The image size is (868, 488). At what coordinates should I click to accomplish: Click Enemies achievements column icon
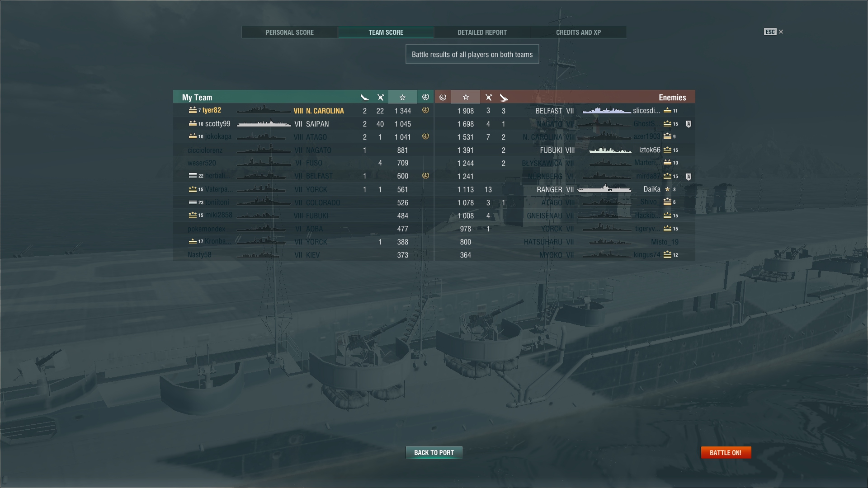[x=443, y=97]
